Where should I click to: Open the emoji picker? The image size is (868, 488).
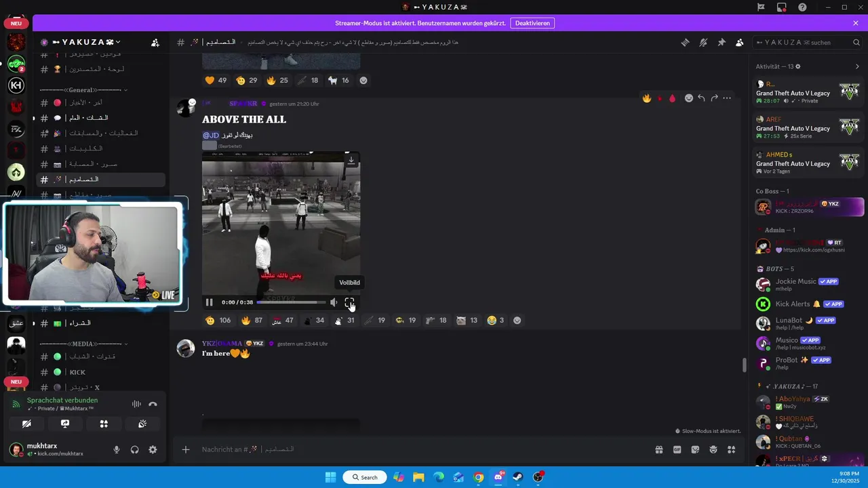(713, 449)
